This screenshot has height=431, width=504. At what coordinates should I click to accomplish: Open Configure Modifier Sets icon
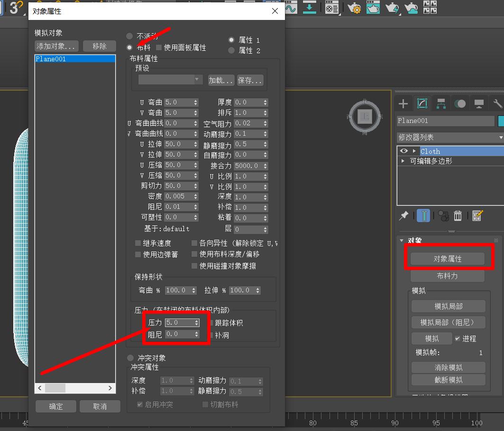pyautogui.click(x=477, y=215)
